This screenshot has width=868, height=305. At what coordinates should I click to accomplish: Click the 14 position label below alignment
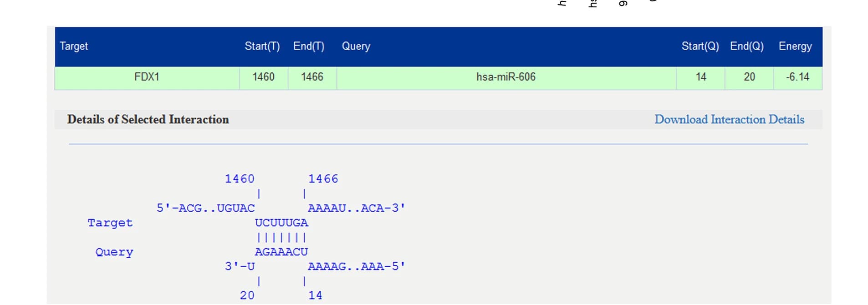click(x=316, y=295)
